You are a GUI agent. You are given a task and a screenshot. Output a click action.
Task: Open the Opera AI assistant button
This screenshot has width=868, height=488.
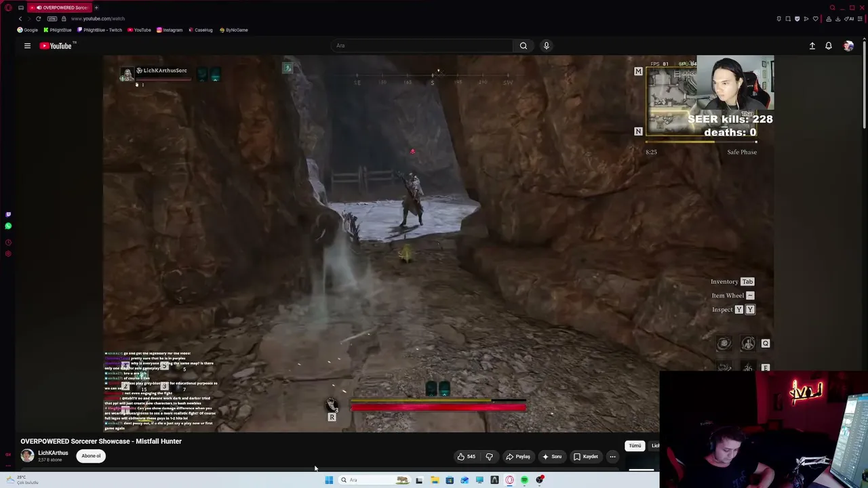tap(848, 18)
